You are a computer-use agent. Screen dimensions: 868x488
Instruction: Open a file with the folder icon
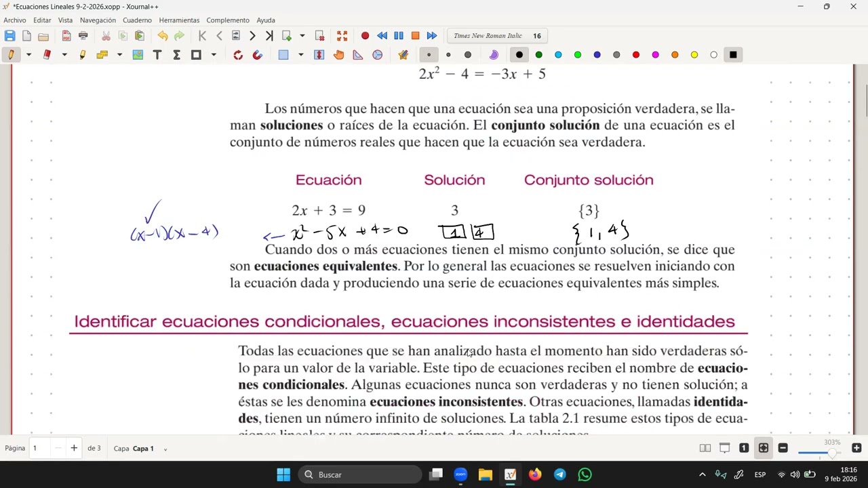click(x=43, y=36)
